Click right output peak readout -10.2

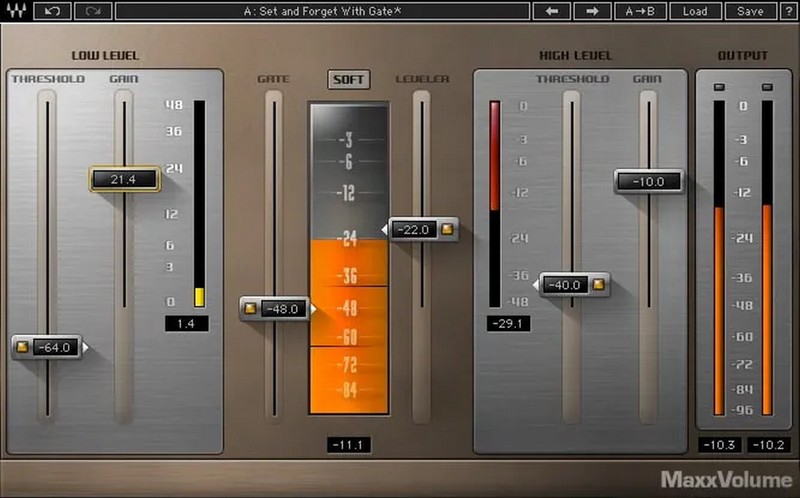[768, 444]
